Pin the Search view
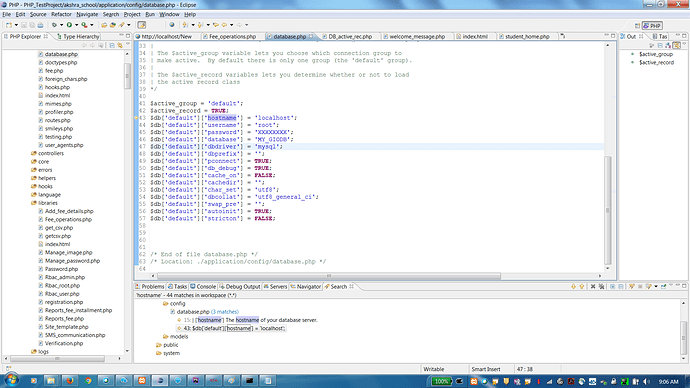The image size is (690, 388). pos(664,286)
